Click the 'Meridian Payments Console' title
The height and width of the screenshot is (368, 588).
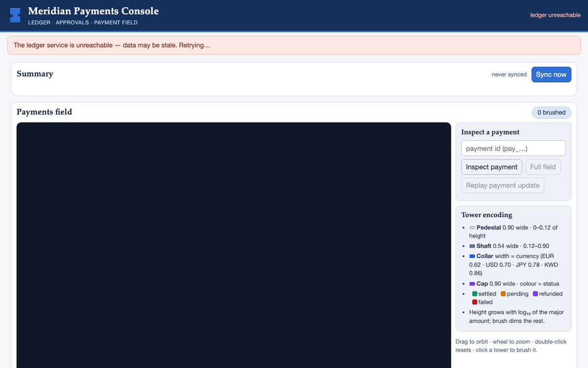(94, 11)
